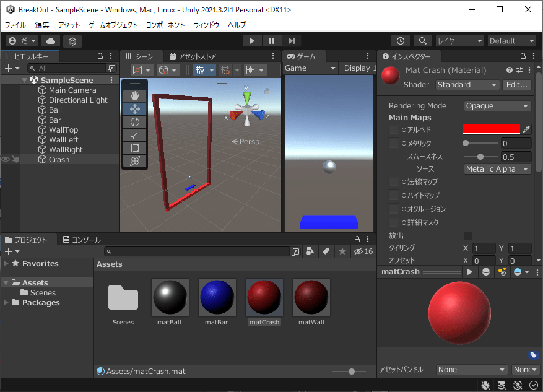Select the Move tool in scene toolbar
Viewport: 543px width, 392px height.
[x=135, y=109]
